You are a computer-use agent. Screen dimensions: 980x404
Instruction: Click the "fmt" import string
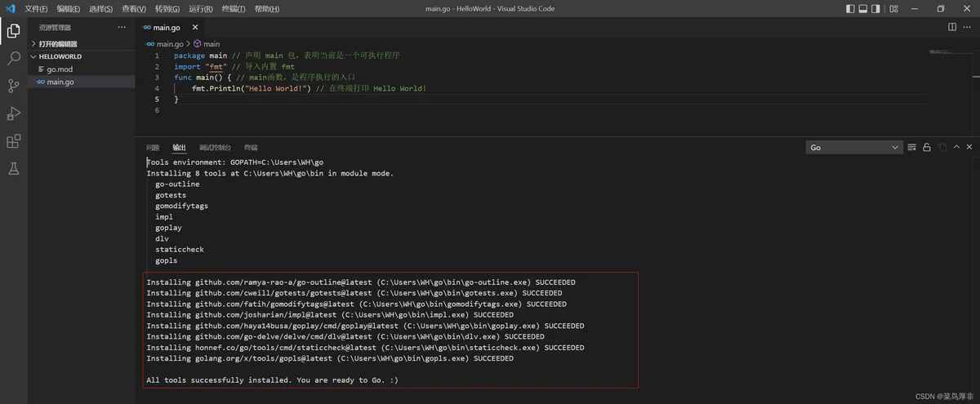pyautogui.click(x=216, y=67)
